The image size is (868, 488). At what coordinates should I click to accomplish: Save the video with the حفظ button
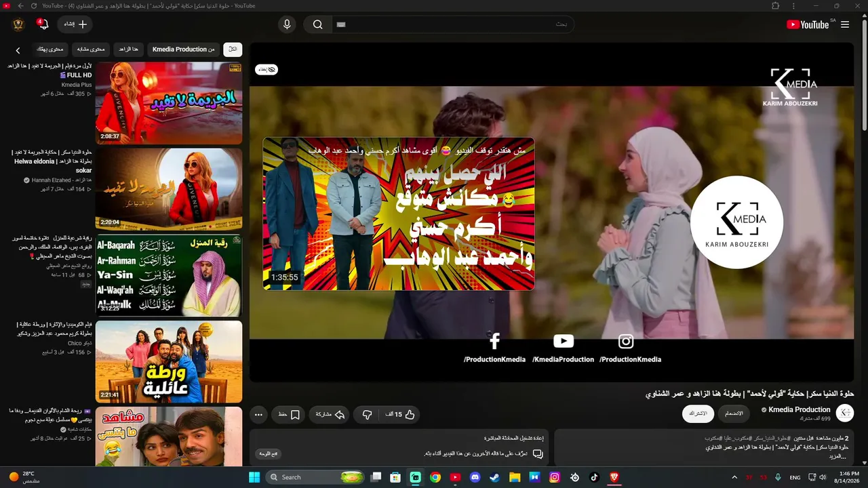pyautogui.click(x=288, y=415)
